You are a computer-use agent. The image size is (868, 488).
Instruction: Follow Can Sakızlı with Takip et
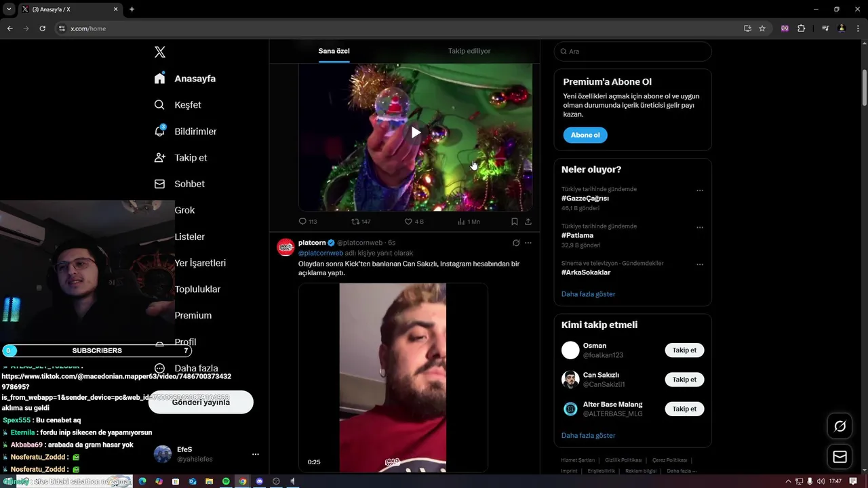point(684,380)
